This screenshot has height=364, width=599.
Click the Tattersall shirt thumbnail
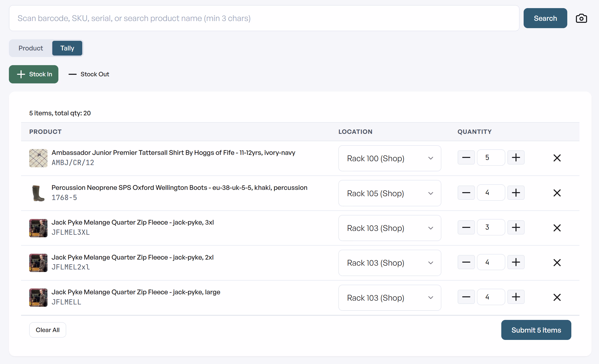[38, 158]
